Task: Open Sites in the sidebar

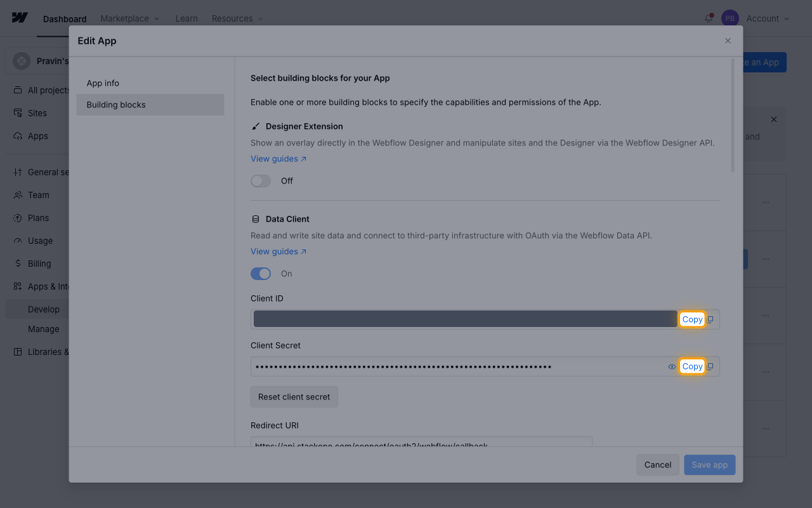Action: (37, 113)
